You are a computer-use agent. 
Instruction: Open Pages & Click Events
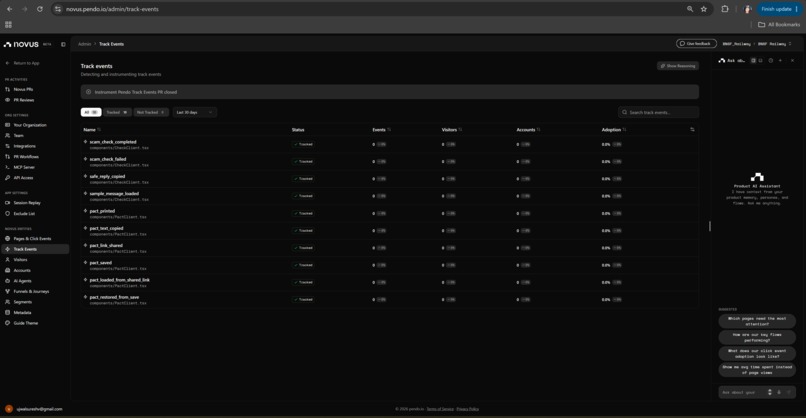(32, 239)
